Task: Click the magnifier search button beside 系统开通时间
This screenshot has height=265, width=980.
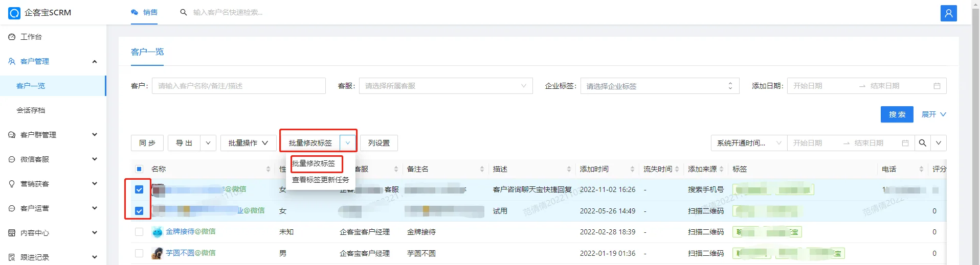Action: (x=922, y=143)
